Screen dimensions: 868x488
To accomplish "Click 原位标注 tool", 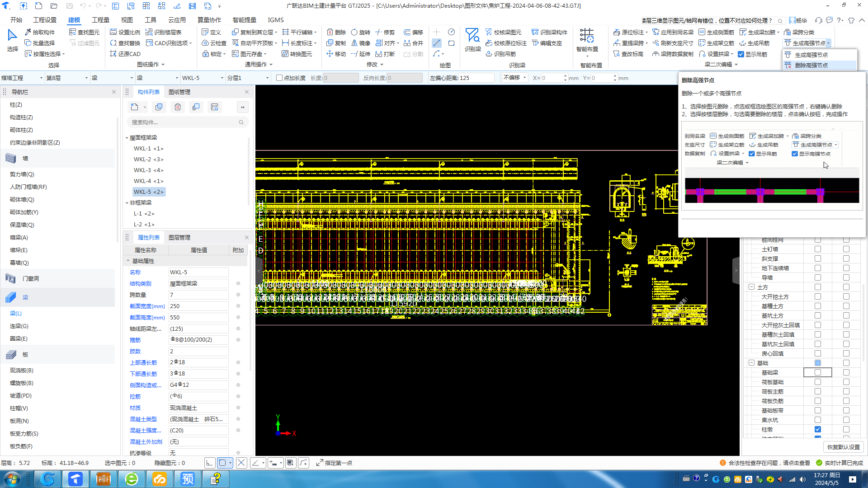I will pyautogui.click(x=629, y=32).
